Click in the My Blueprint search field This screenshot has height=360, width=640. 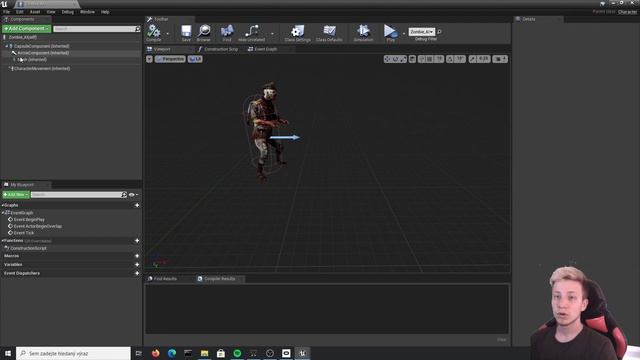point(76,195)
